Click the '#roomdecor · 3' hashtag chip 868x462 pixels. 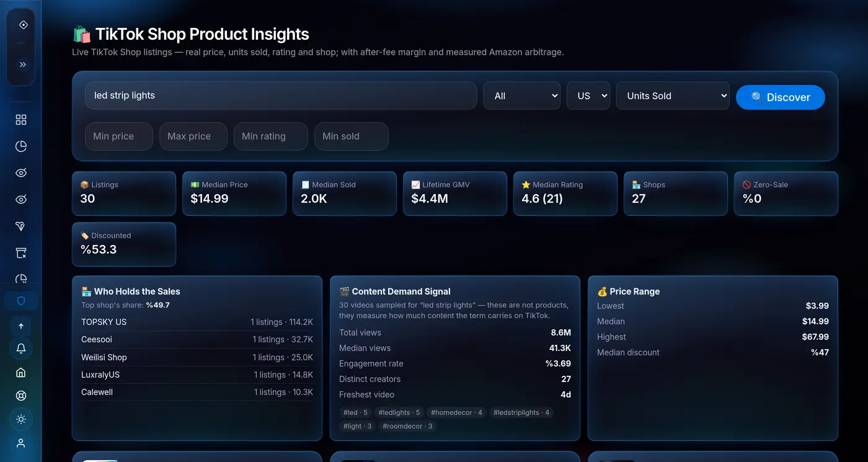coord(408,426)
